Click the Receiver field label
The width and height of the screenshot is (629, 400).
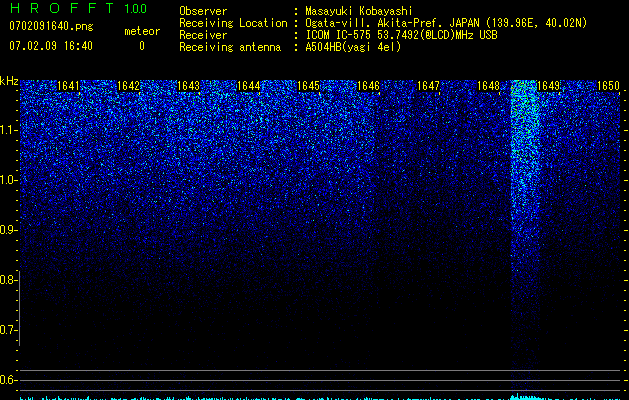pos(203,35)
